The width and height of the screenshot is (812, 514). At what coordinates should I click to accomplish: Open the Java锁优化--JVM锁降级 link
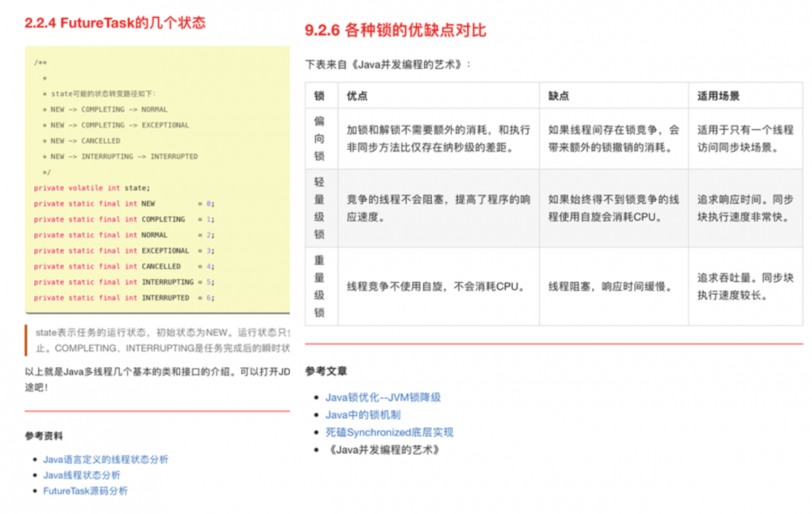coord(385,396)
